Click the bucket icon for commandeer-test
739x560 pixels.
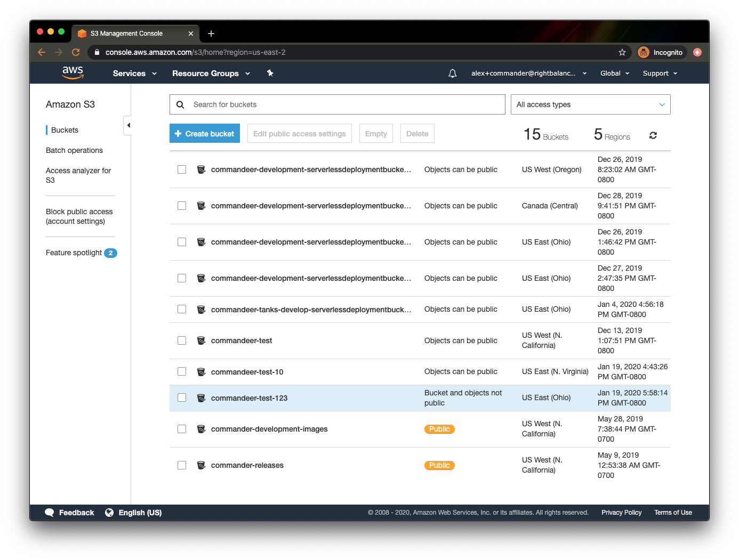click(x=201, y=340)
